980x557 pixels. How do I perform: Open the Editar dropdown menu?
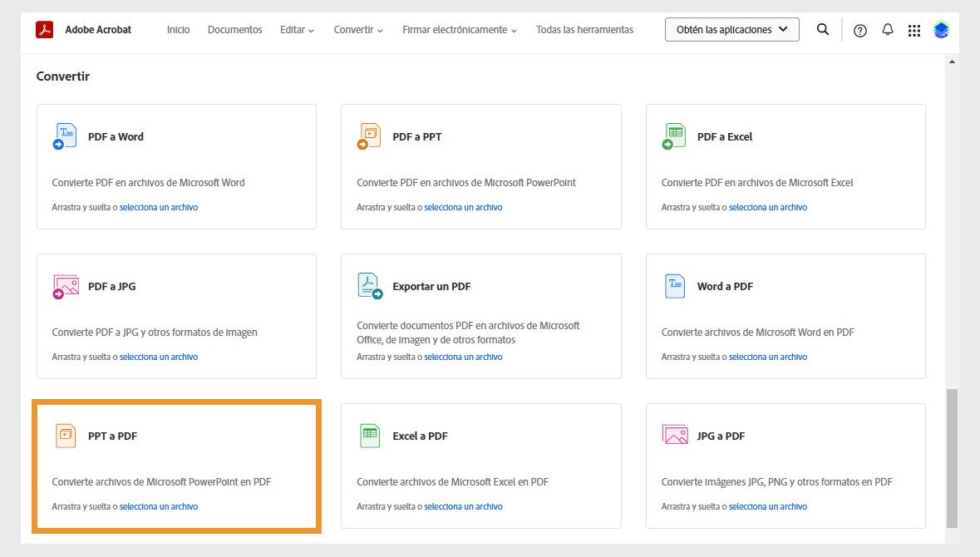point(297,29)
